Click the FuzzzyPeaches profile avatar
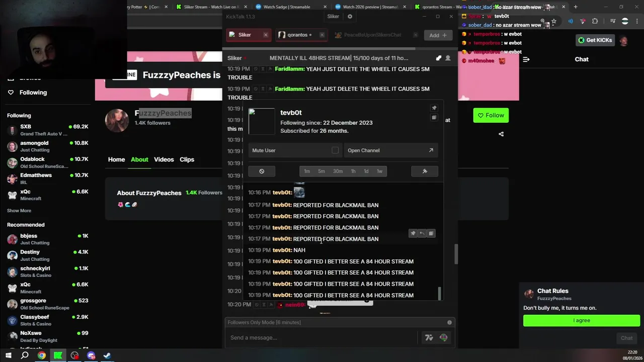 117,120
